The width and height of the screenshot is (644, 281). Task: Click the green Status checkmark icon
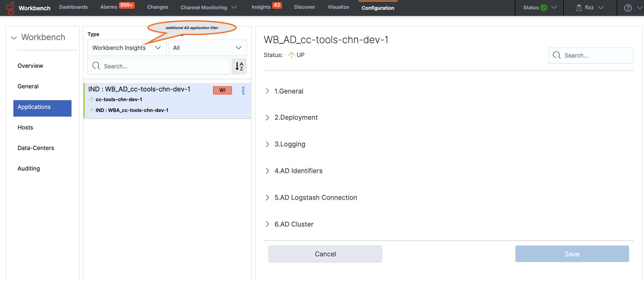coord(544,8)
